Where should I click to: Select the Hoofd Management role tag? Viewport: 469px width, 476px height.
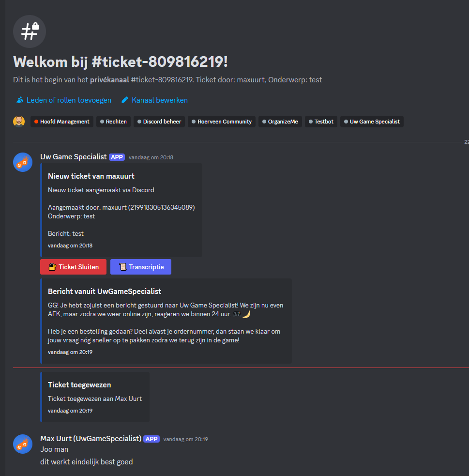click(x=62, y=122)
